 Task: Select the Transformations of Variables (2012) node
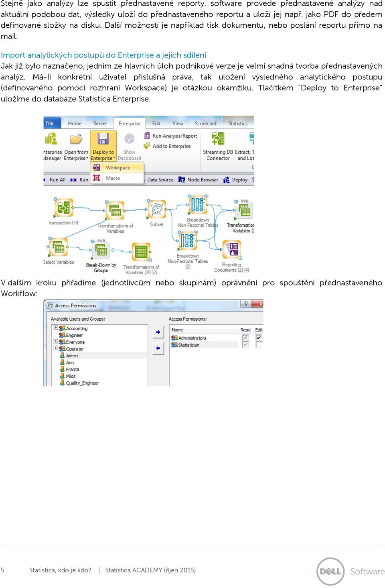(141, 252)
